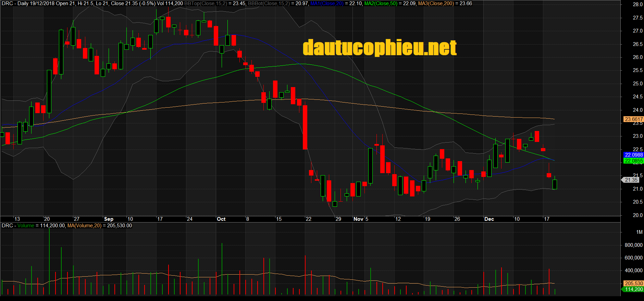This screenshot has width=644, height=301.
Task: Click the 24.5 price axis label
Action: pos(637,97)
